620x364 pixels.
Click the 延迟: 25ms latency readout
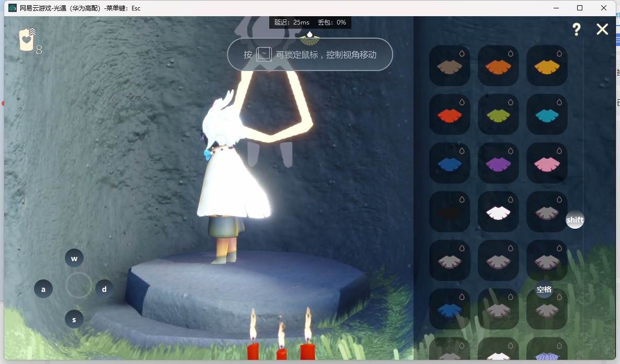click(292, 22)
